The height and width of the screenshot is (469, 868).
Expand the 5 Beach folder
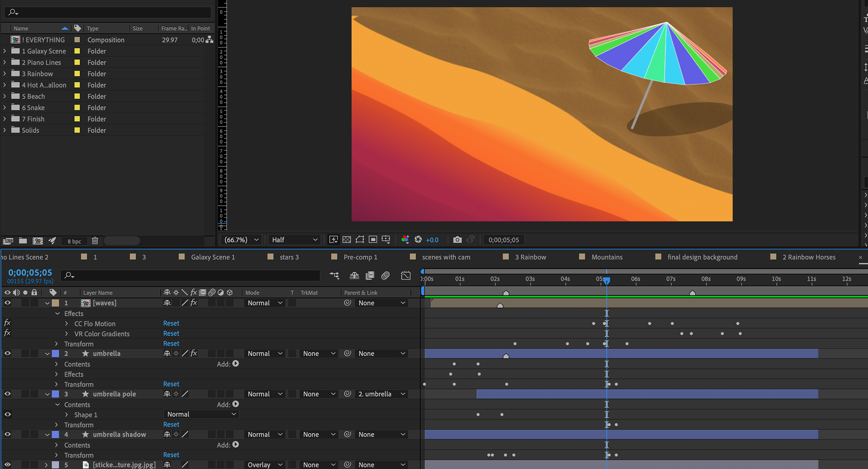pos(5,96)
